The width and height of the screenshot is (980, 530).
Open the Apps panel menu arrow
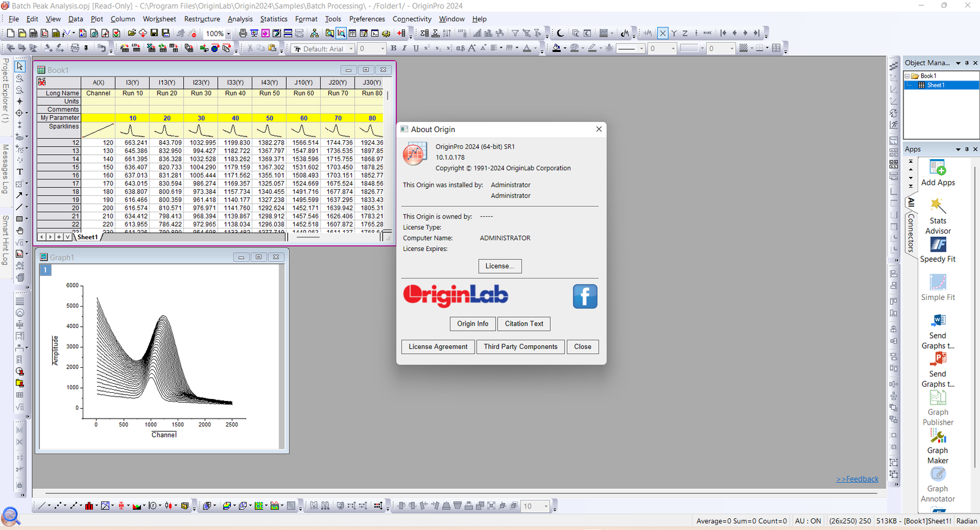point(959,149)
